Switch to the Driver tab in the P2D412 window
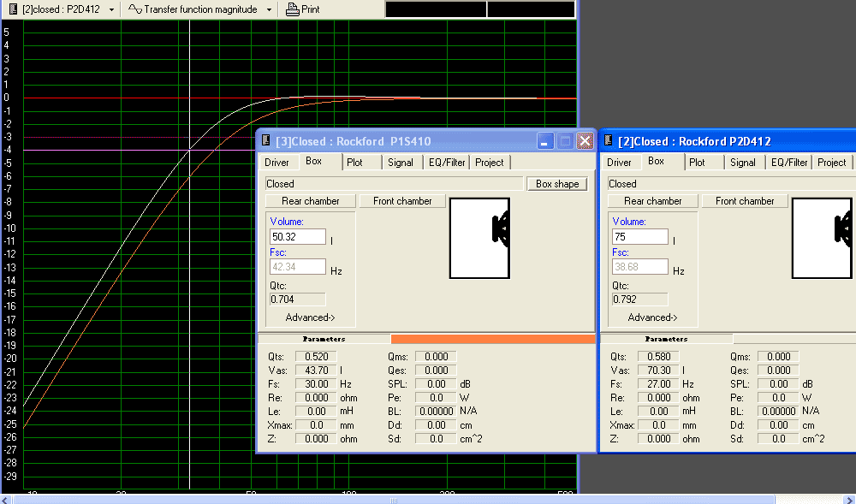Image resolution: width=856 pixels, height=504 pixels. (619, 163)
